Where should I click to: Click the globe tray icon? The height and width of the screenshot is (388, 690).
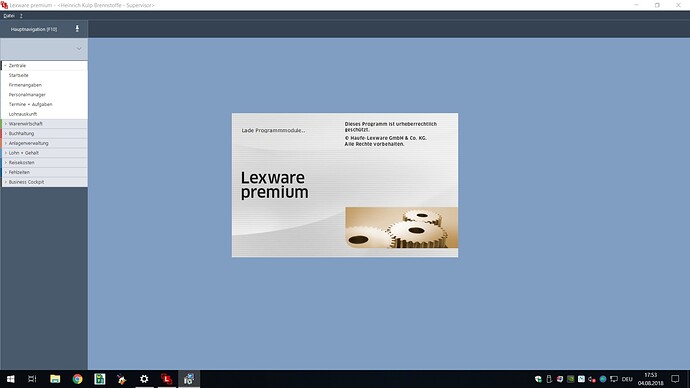pyautogui.click(x=603, y=379)
